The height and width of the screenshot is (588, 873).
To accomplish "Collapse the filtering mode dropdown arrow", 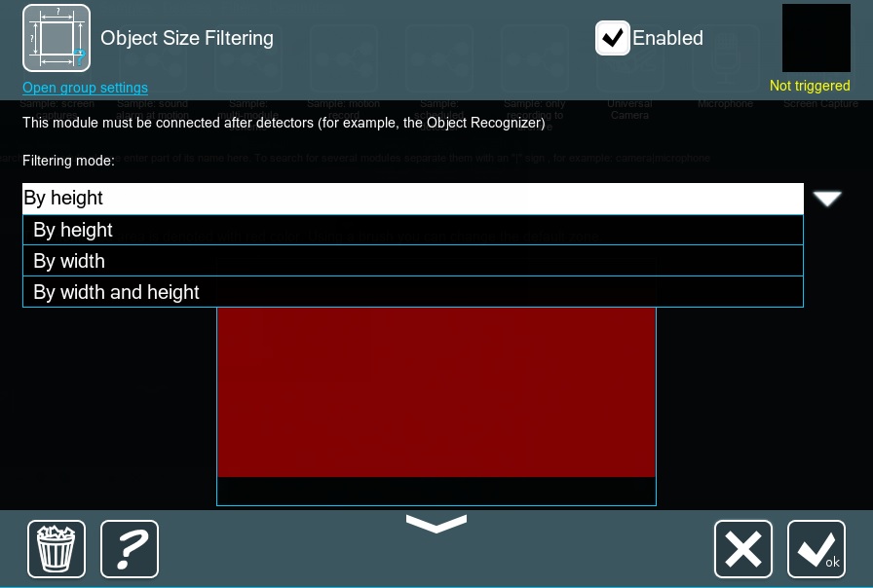I will [x=827, y=199].
